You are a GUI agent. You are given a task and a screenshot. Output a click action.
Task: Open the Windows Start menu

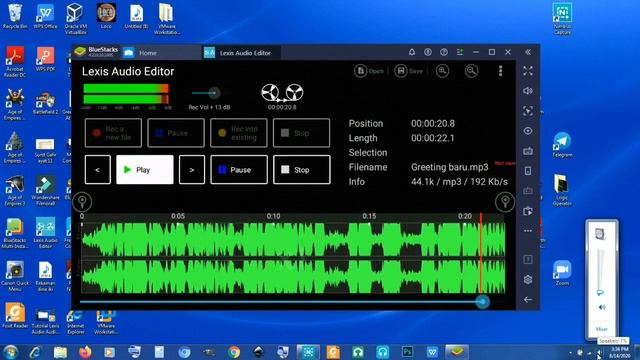[x=10, y=352]
